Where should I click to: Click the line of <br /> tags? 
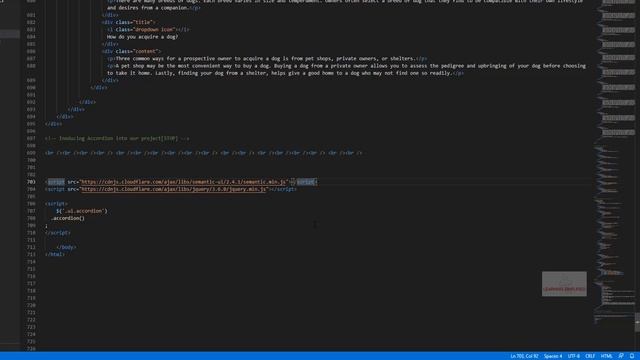pos(203,153)
